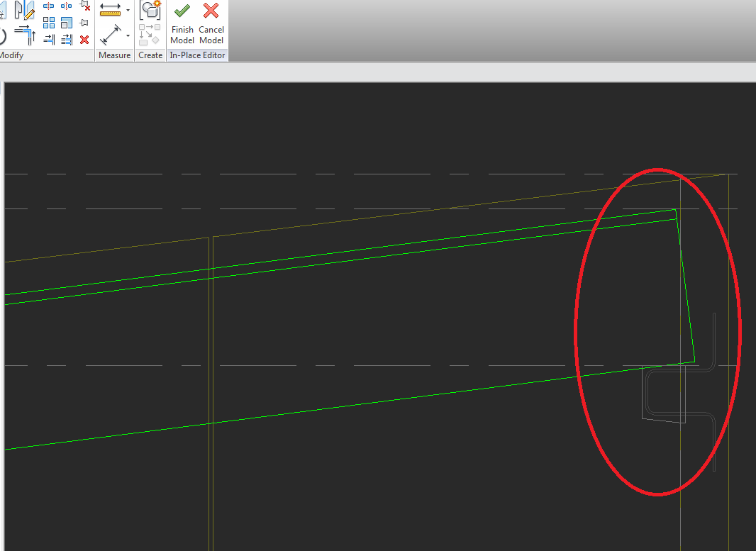Click the Modify panel title
This screenshot has width=756, height=551.
[x=11, y=55]
